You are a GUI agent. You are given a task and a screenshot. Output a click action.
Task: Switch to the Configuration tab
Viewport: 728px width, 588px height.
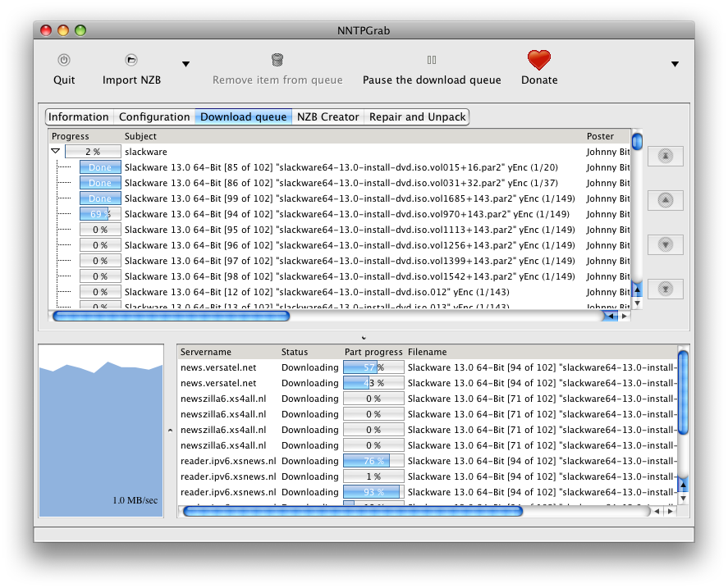pyautogui.click(x=154, y=116)
